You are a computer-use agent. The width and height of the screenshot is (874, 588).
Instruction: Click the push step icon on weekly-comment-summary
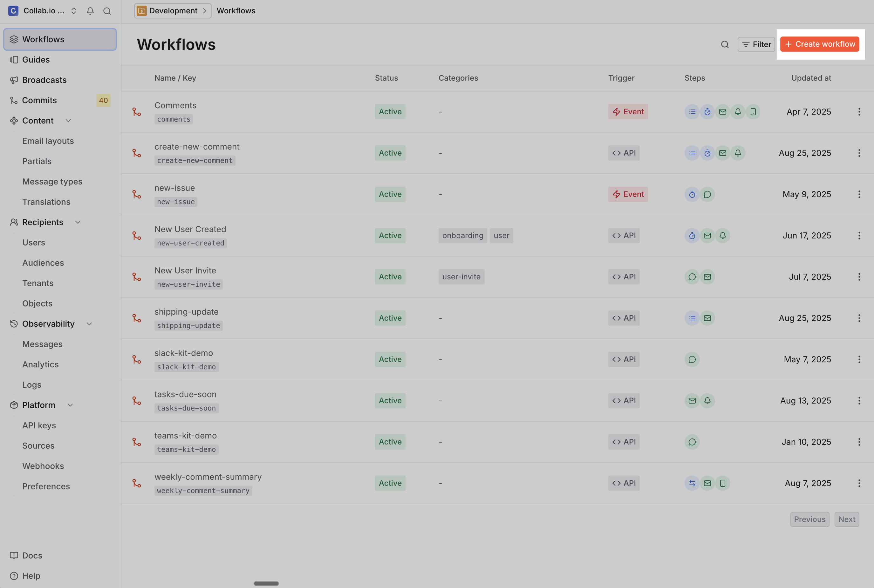pos(722,483)
